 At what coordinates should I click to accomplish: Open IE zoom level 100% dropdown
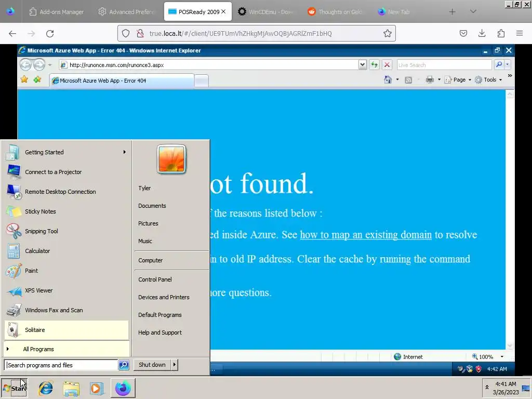[x=502, y=356]
